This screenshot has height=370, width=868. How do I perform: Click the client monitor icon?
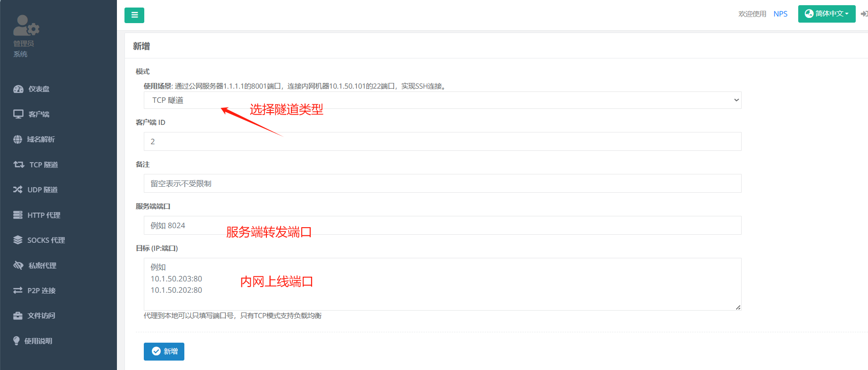point(18,114)
